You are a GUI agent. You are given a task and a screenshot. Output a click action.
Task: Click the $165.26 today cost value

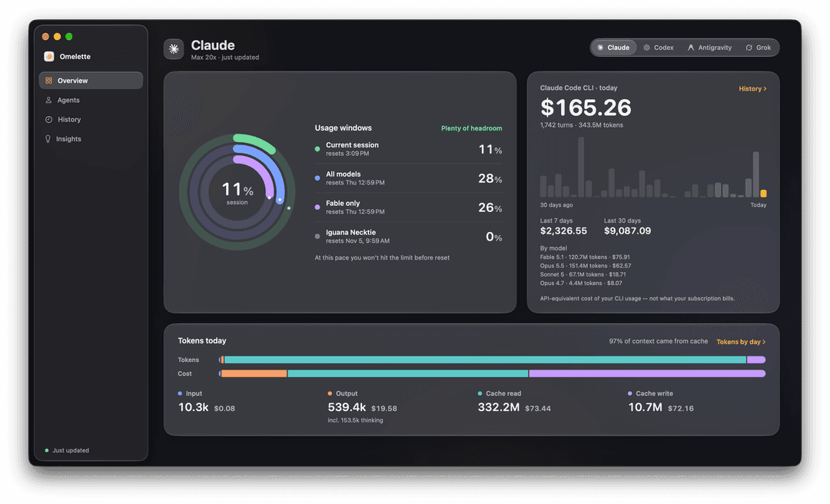(586, 108)
